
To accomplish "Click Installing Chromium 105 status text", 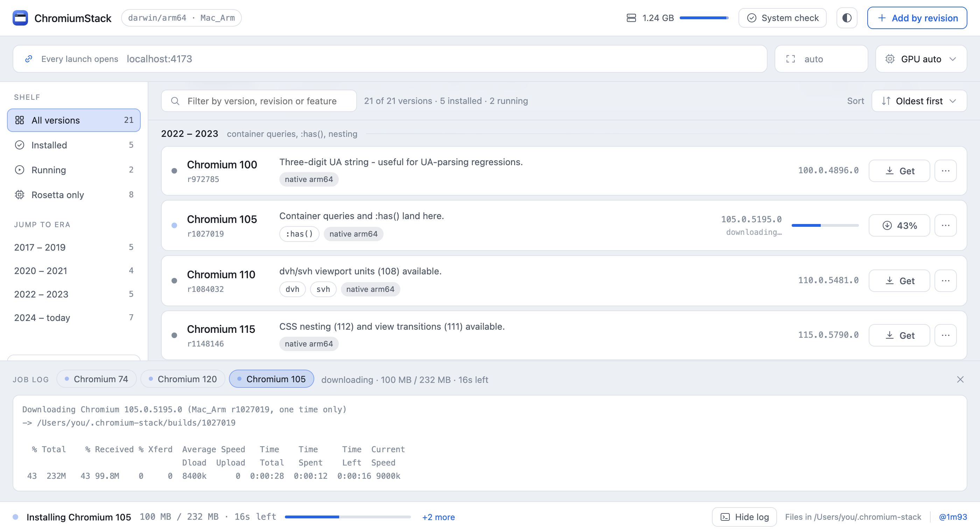I will [79, 517].
